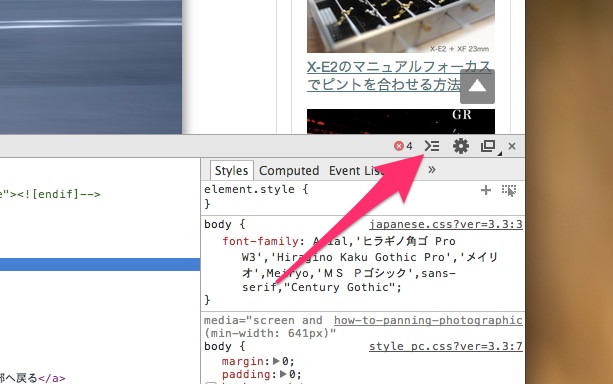Image resolution: width=613 pixels, height=384 pixels.
Task: Select the highlighted blue DOM row
Action: 100,264
